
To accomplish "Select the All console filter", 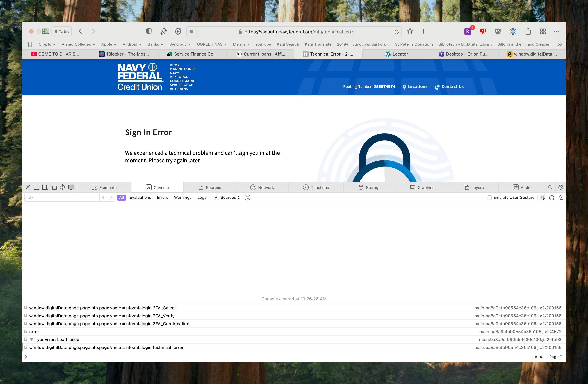I will (x=121, y=198).
